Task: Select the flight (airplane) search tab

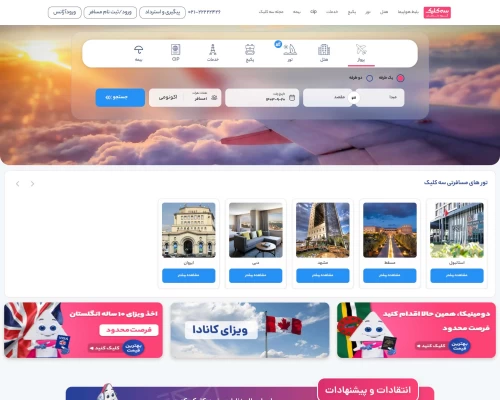Action: point(361,53)
